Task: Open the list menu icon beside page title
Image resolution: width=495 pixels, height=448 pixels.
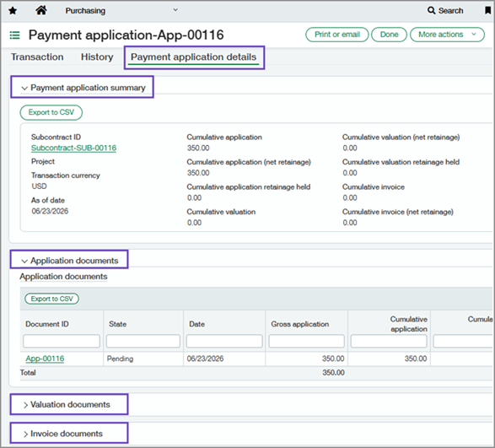Action: click(x=14, y=35)
